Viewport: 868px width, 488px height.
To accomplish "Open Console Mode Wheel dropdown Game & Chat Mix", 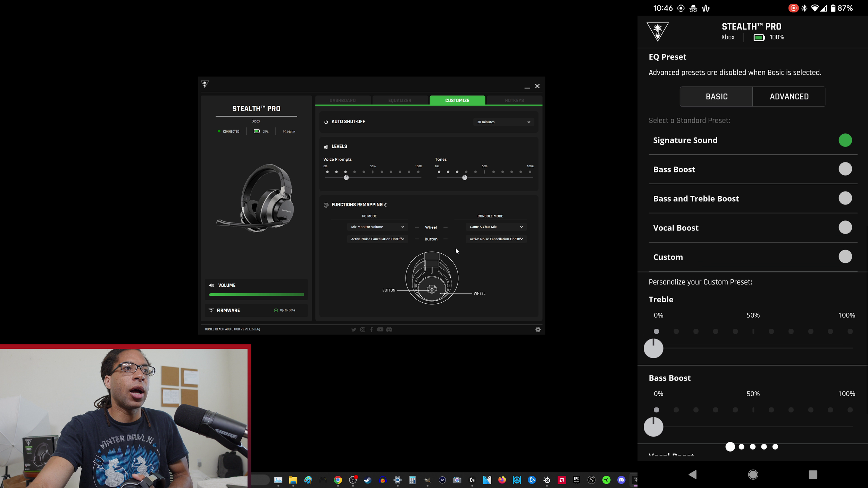I will click(x=496, y=227).
